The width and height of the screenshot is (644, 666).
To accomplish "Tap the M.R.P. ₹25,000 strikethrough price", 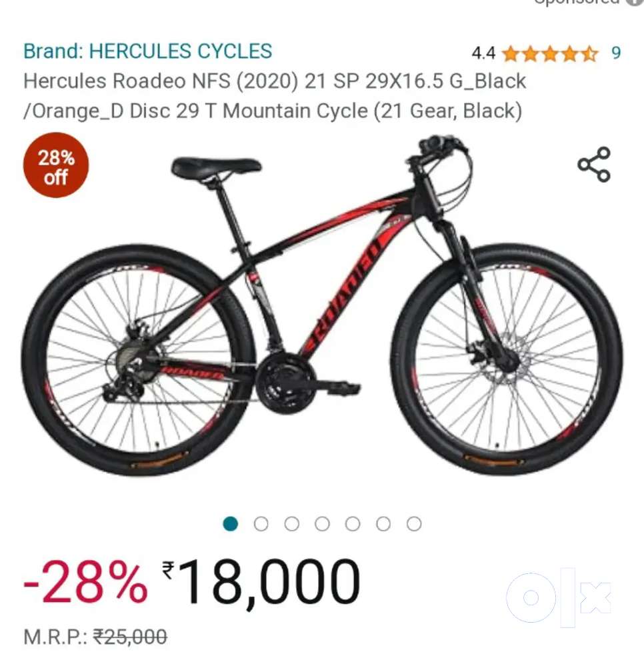I will [95, 637].
